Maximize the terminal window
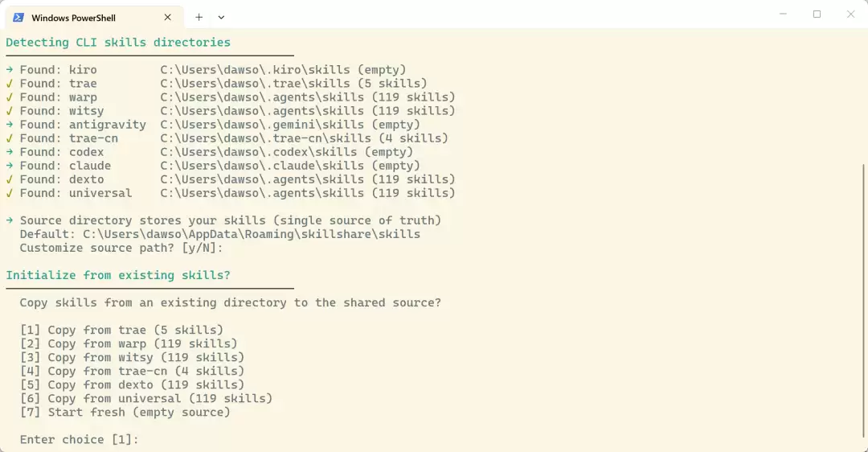 point(817,14)
